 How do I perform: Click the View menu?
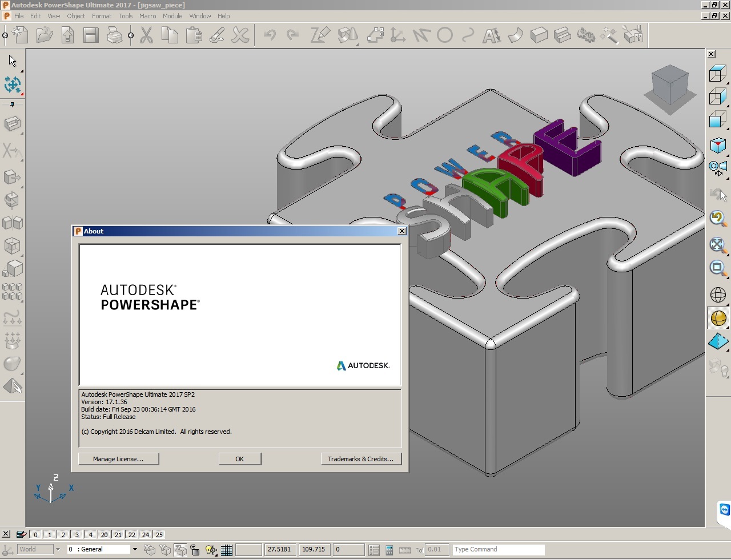pos(54,16)
